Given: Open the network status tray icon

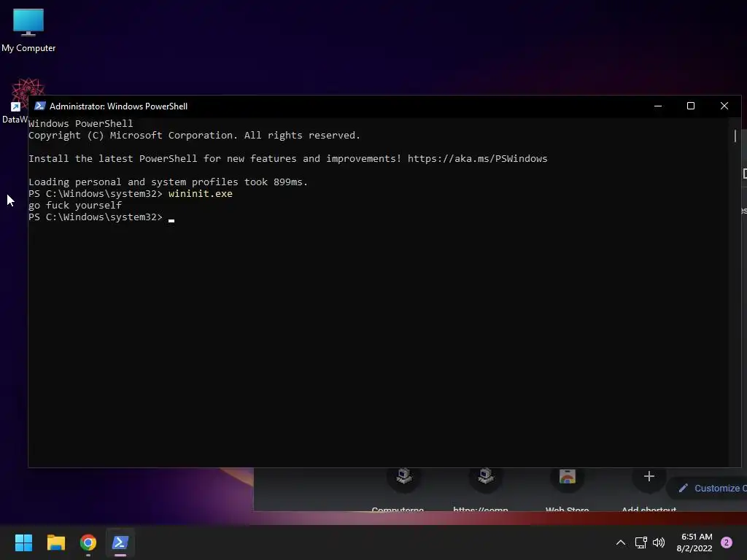Looking at the screenshot, I should pyautogui.click(x=640, y=542).
